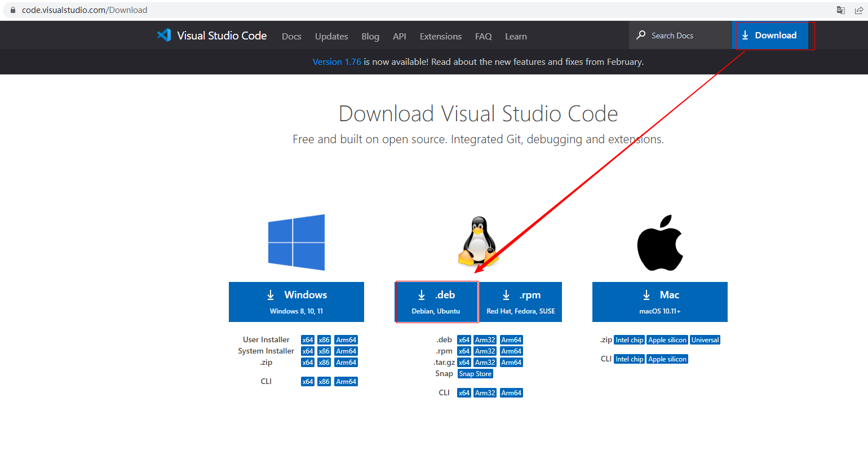Screen dimensions: 868x459
Task: Select Linux CLI x64 download
Action: pos(464,393)
